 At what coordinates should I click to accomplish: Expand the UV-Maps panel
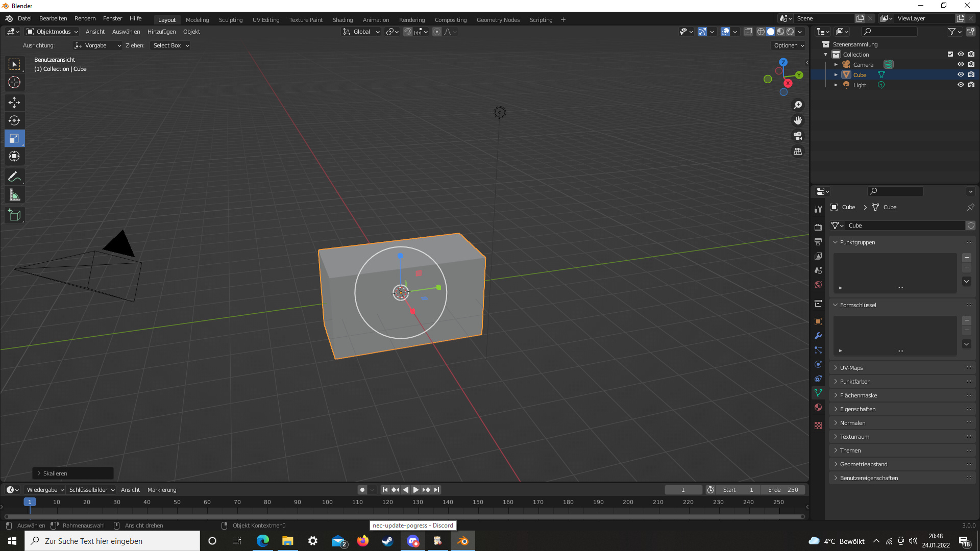point(851,368)
